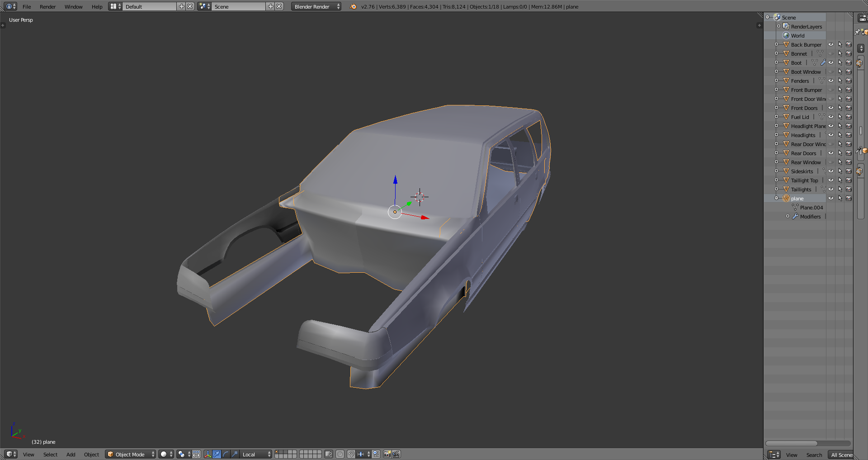Show the Bonnet object in viewport
The image size is (868, 460).
click(831, 53)
